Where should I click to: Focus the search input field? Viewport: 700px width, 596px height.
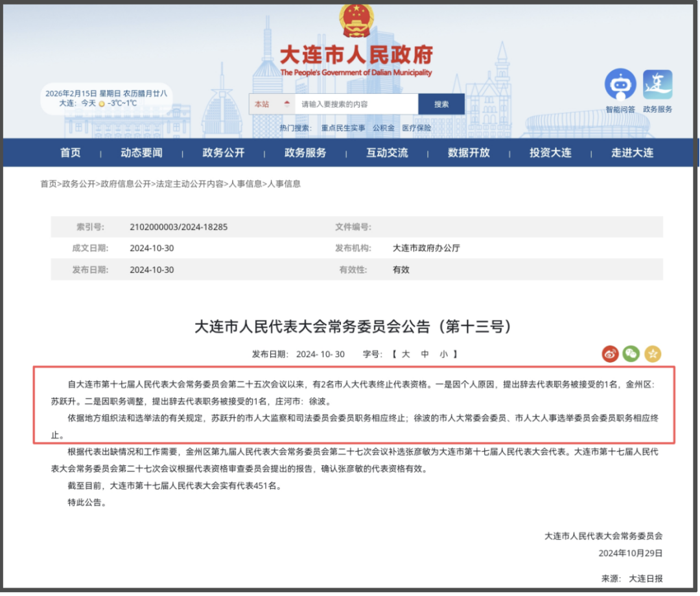pyautogui.click(x=356, y=104)
